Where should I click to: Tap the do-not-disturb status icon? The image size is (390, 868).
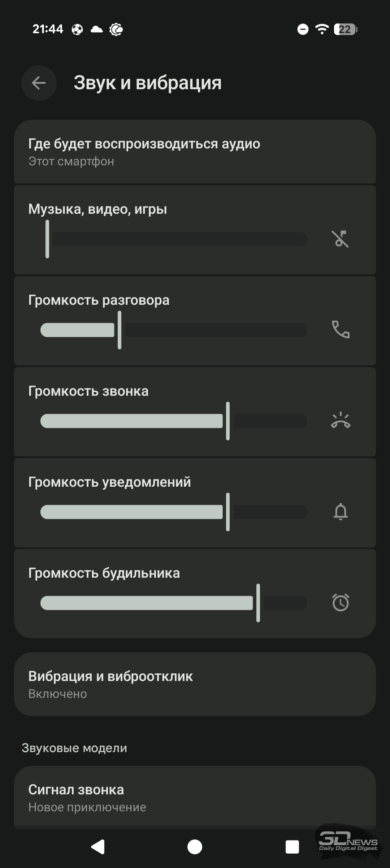pyautogui.click(x=303, y=29)
